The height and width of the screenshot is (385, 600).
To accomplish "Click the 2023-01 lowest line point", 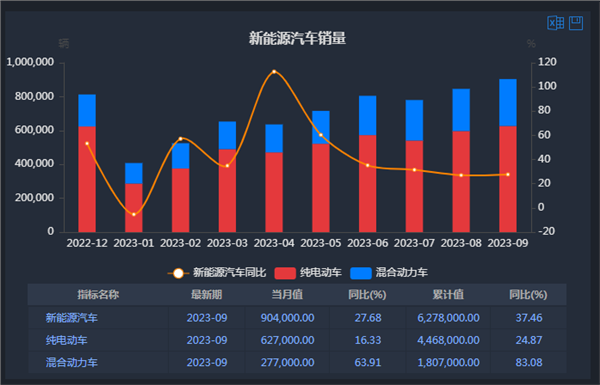I will tap(134, 214).
